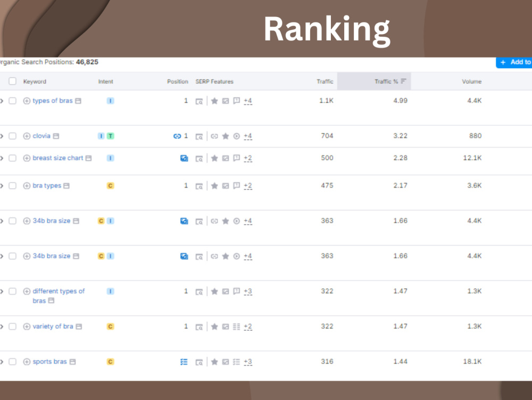The width and height of the screenshot is (532, 400).
Task: Click the SERP Features column header
Action: click(214, 81)
